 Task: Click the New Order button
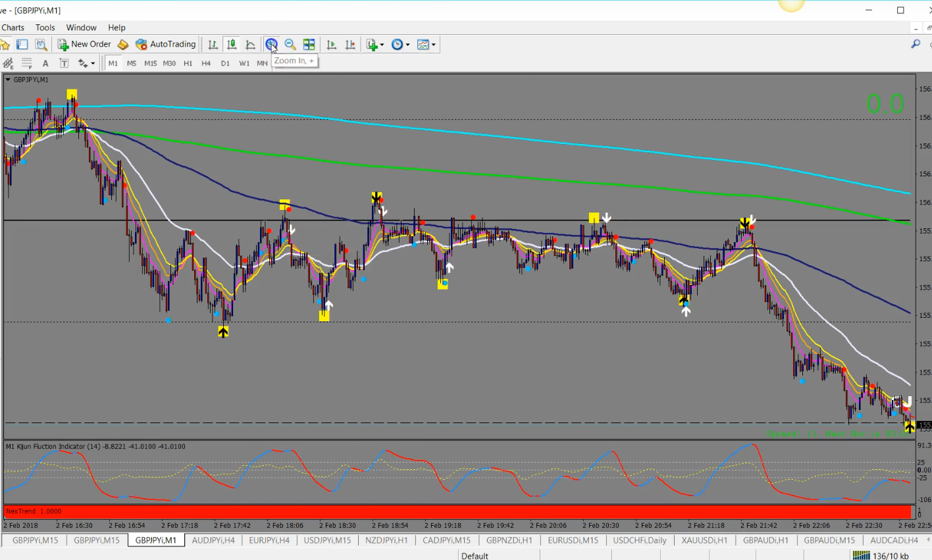point(84,45)
